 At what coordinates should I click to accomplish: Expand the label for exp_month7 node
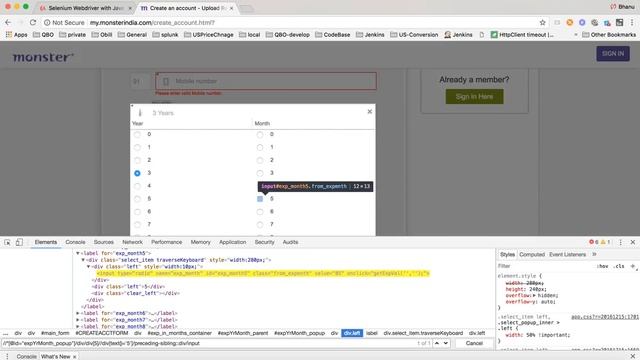78,320
